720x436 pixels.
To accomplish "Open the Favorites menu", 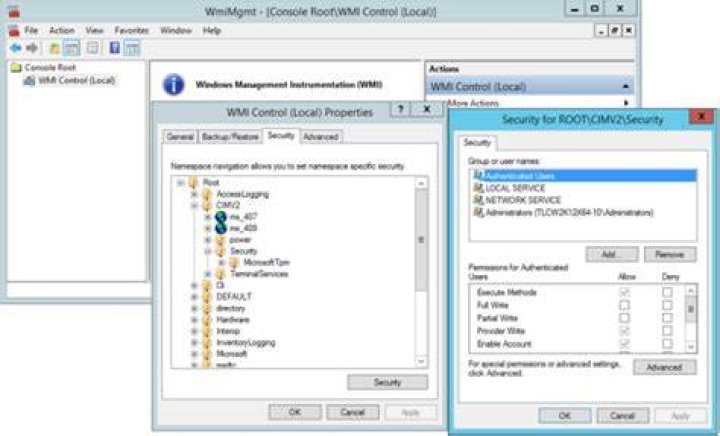I will click(132, 30).
